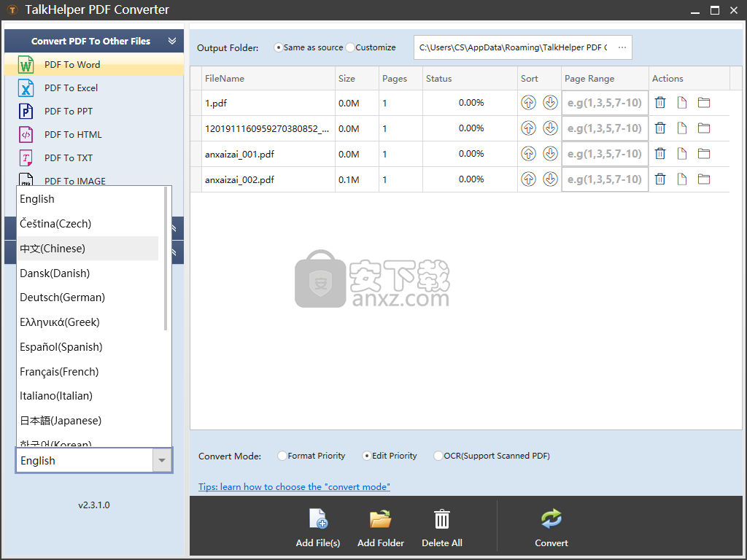Click Add File(s) button
The image size is (747, 560).
(318, 528)
